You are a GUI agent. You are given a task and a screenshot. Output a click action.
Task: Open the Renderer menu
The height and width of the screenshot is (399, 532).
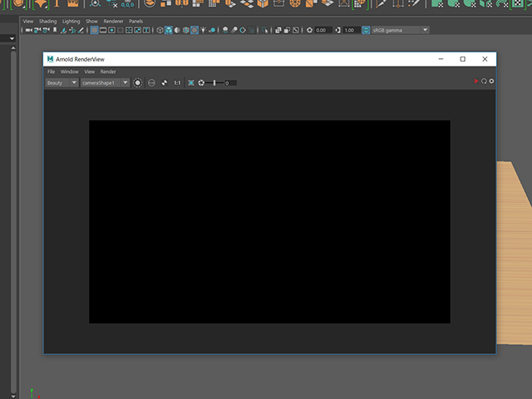click(113, 21)
